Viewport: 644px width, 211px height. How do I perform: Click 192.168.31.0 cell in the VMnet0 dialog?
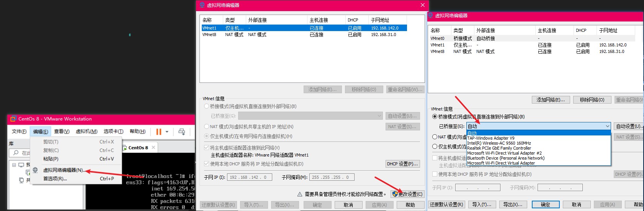point(612,51)
